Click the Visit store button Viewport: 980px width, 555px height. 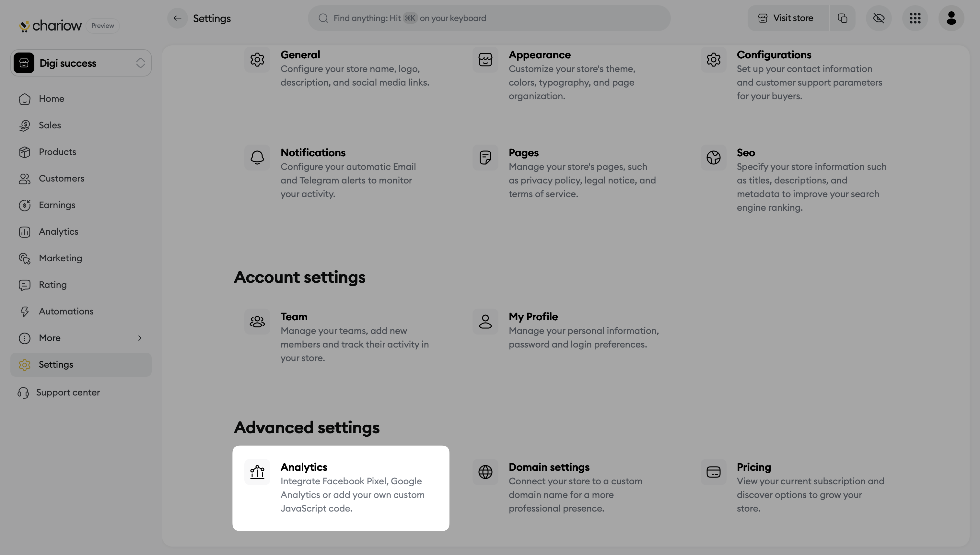(787, 18)
